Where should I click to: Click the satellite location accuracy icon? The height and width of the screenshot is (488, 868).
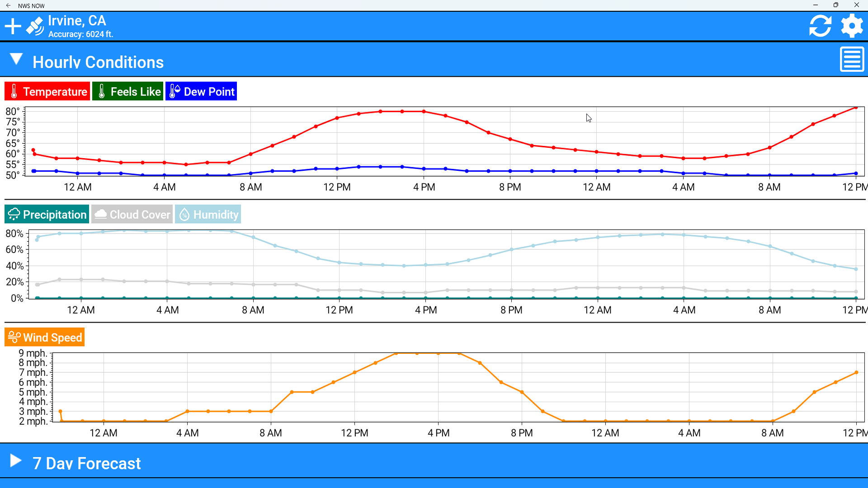coord(35,26)
